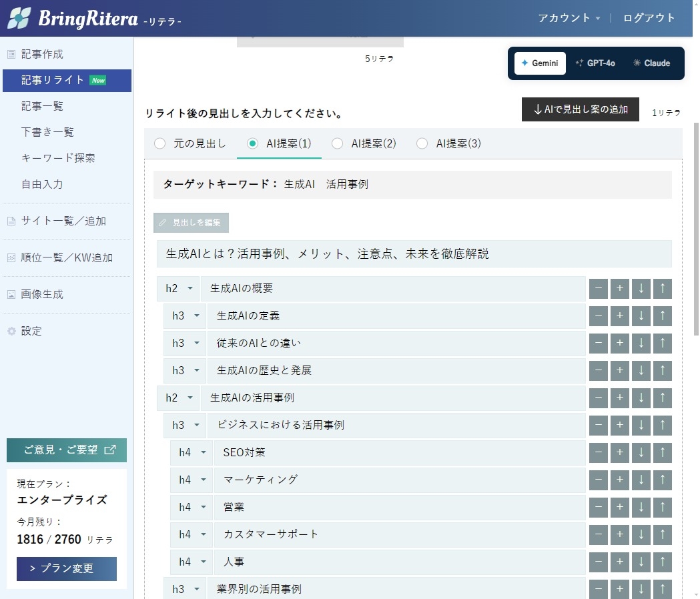700x599 pixels.
Task: Move 生成AIの歴史と発展 heading up
Action: point(662,371)
